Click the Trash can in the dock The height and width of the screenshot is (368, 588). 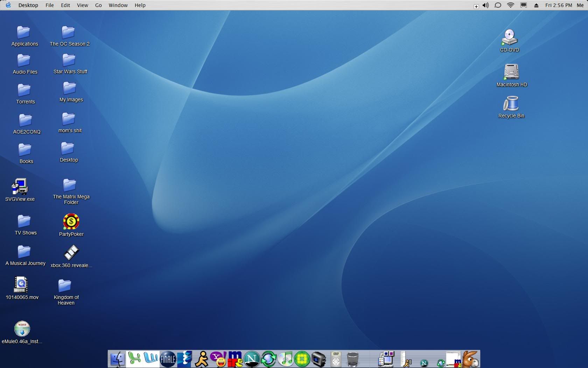[352, 360]
